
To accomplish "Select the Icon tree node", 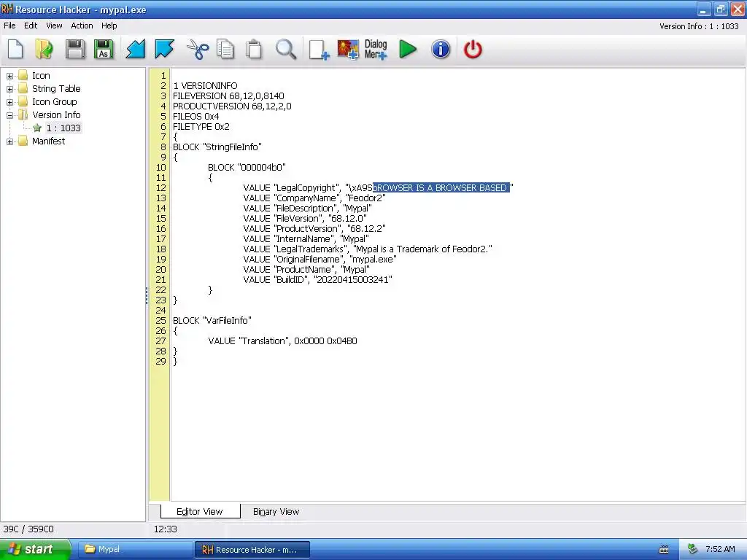I will pos(41,75).
